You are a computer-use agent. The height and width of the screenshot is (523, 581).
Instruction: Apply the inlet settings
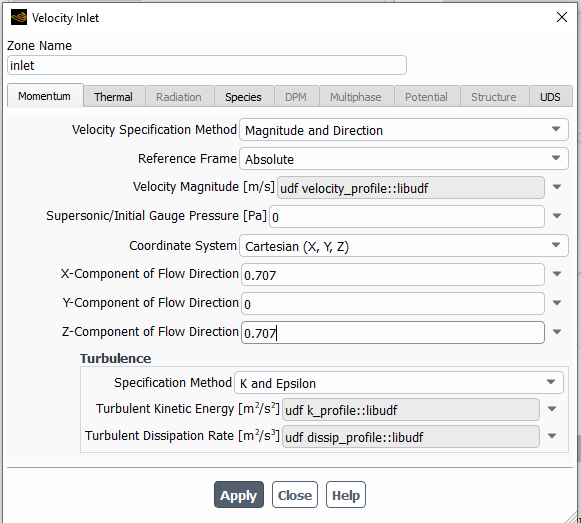[x=239, y=495]
